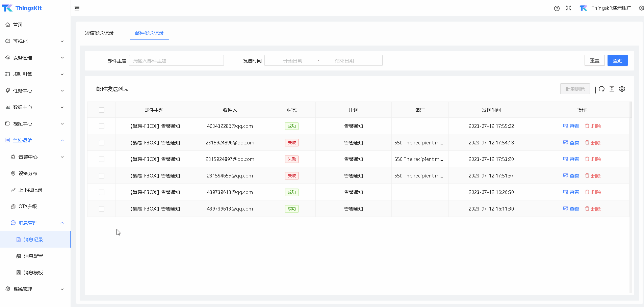Click the 邮件主题 search input field
644x307 pixels.
click(176, 60)
